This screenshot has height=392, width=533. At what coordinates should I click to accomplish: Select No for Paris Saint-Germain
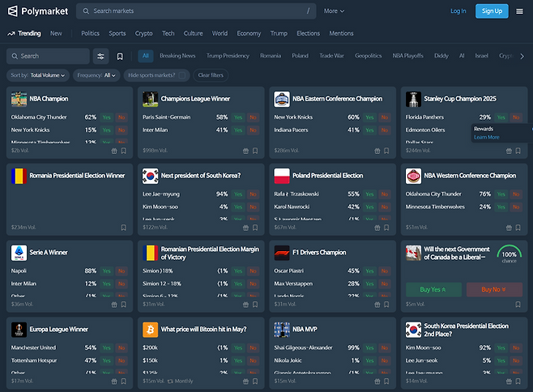click(x=253, y=117)
